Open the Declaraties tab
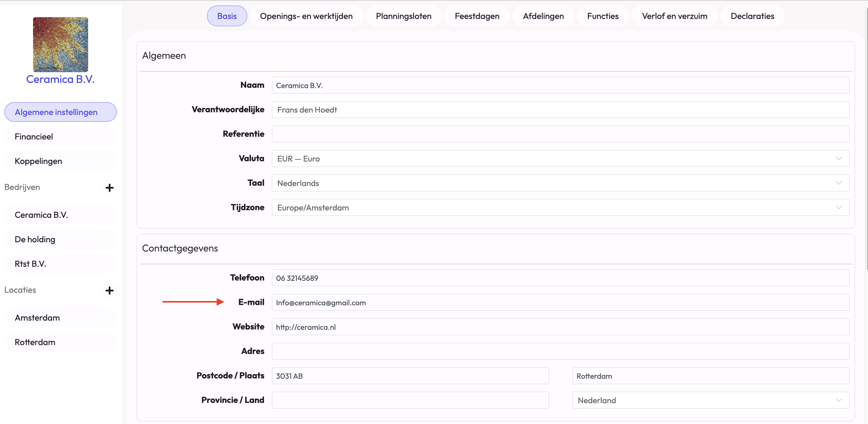 pos(752,16)
